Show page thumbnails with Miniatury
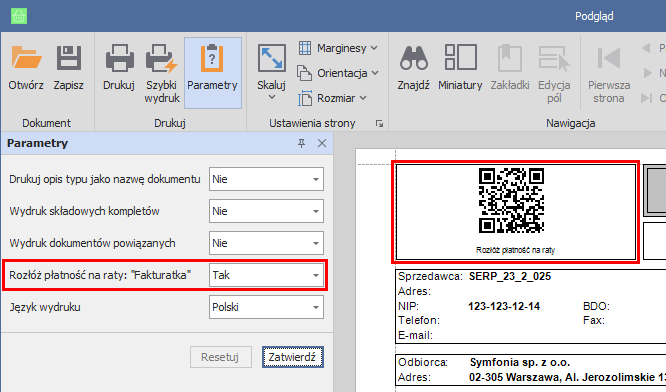666x392 pixels. pyautogui.click(x=460, y=68)
